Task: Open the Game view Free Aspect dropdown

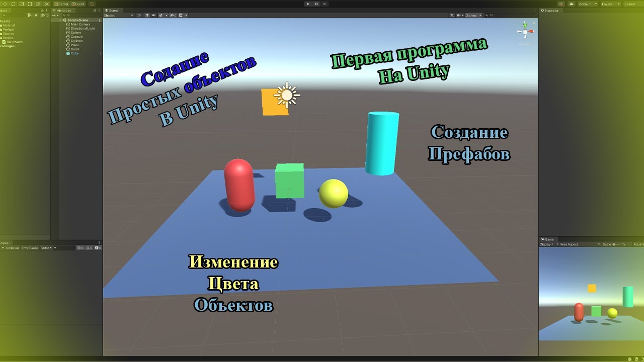Action: pyautogui.click(x=580, y=244)
